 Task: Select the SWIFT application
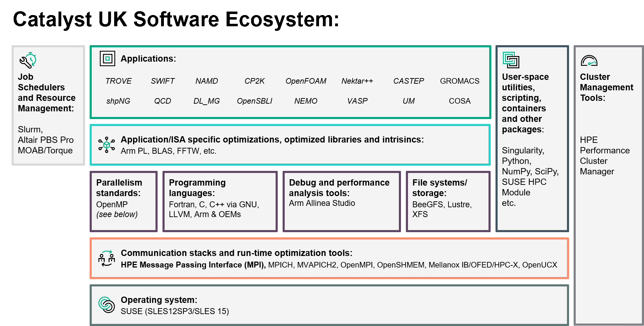click(x=163, y=81)
